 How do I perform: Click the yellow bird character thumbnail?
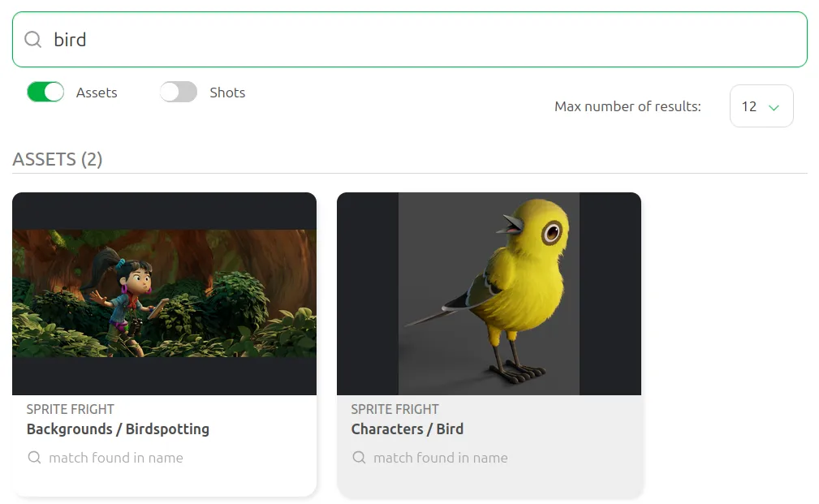point(489,294)
